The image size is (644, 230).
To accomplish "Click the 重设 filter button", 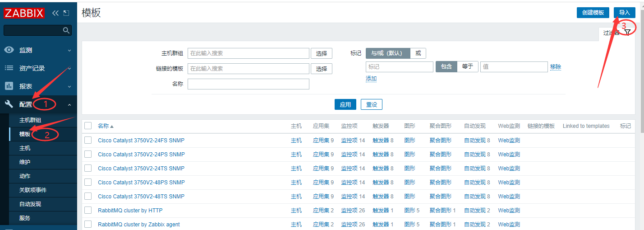I will click(372, 104).
